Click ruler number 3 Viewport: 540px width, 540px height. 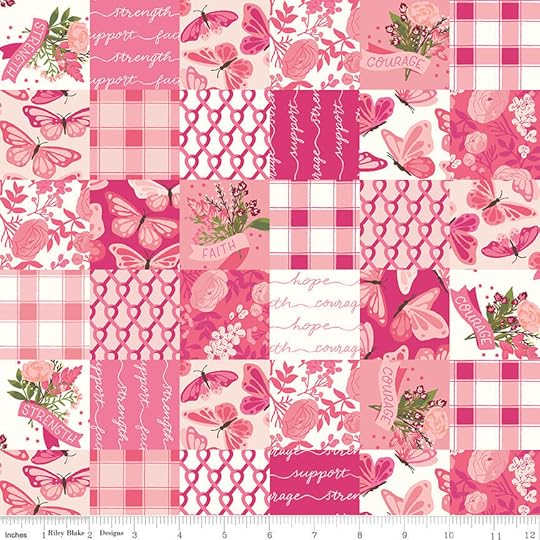point(135,534)
